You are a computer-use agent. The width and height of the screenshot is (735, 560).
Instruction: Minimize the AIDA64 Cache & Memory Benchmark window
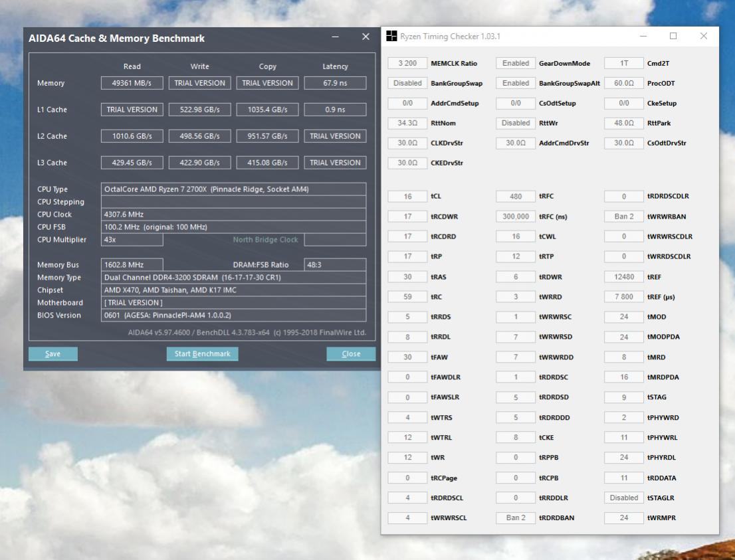335,37
